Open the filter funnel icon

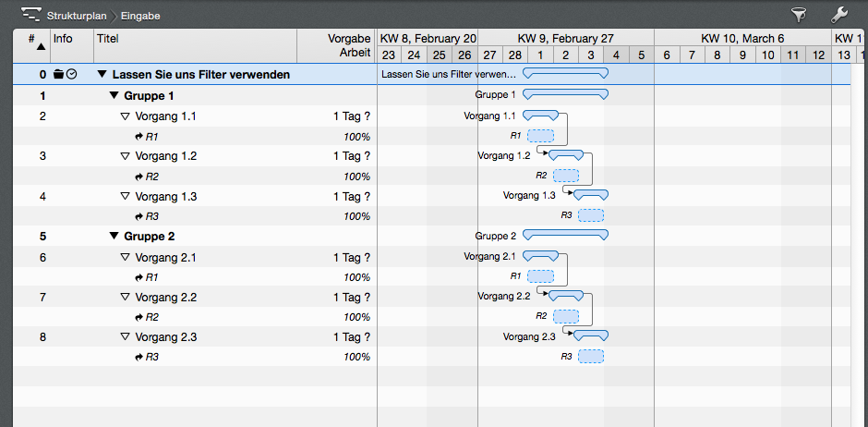point(798,15)
